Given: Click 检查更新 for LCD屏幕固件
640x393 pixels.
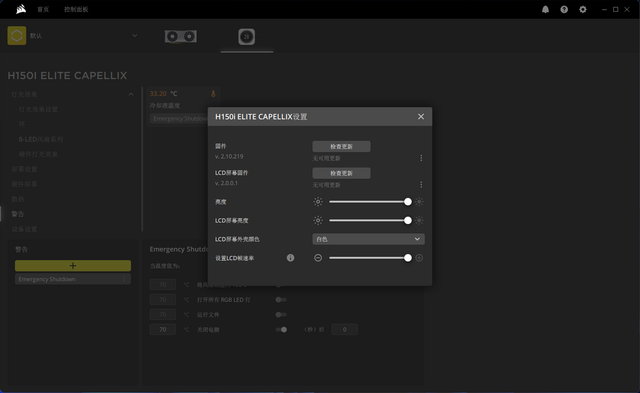Looking at the screenshot, I should point(341,173).
